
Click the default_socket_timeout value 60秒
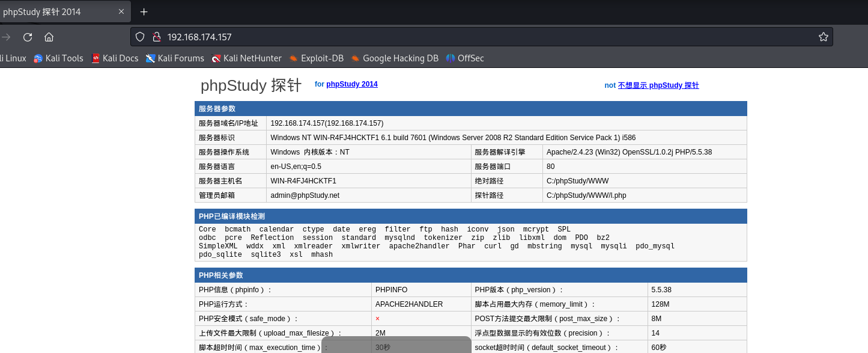click(659, 348)
